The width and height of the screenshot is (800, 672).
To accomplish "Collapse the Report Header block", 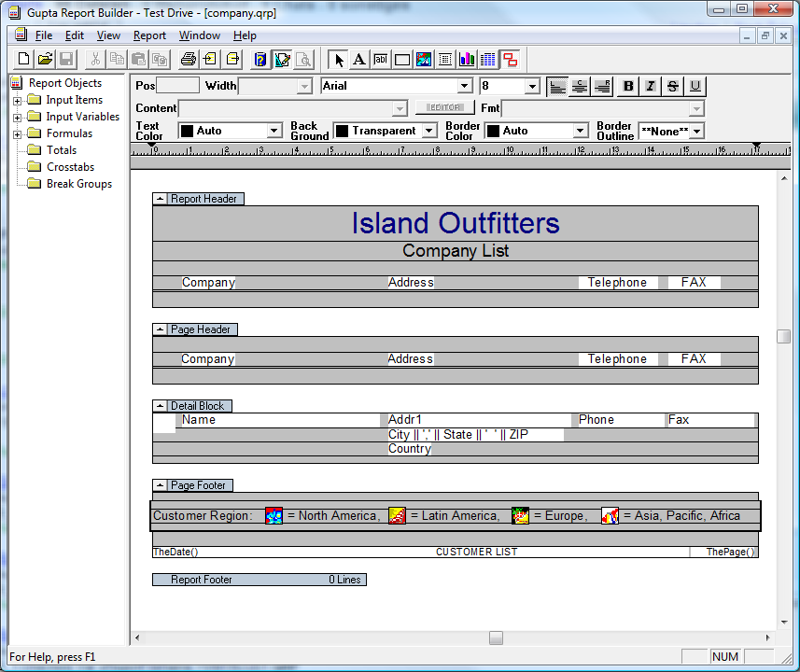I will (161, 199).
